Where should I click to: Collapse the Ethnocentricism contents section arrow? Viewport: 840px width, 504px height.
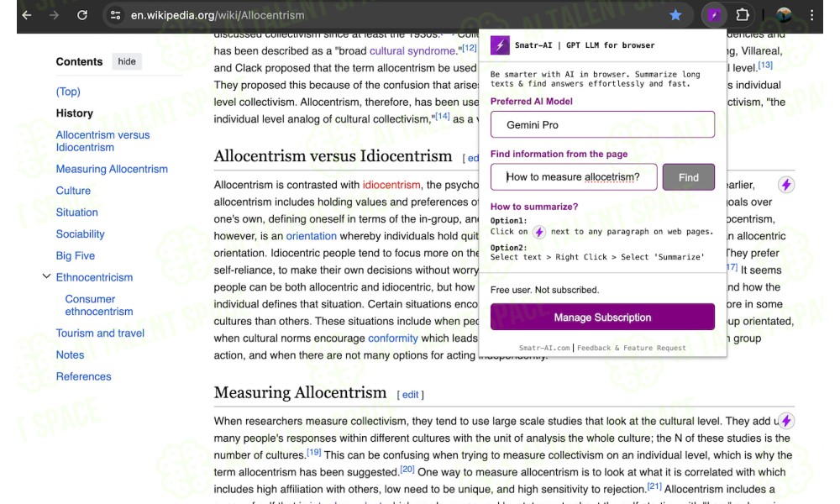click(46, 277)
